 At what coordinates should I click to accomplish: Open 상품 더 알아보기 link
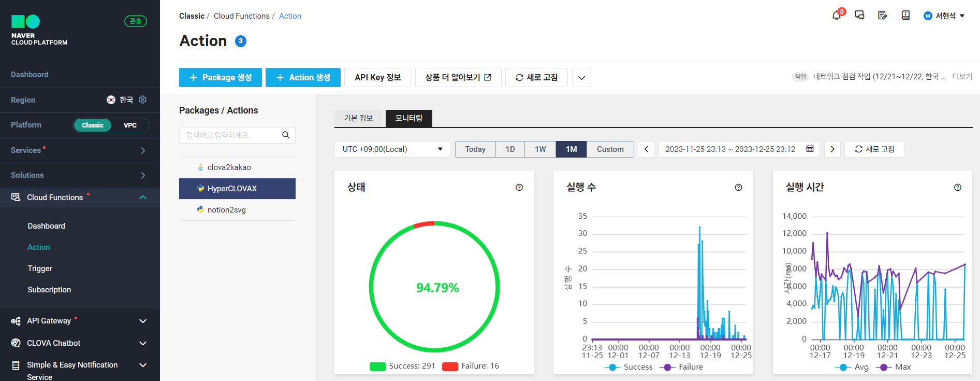coord(458,78)
